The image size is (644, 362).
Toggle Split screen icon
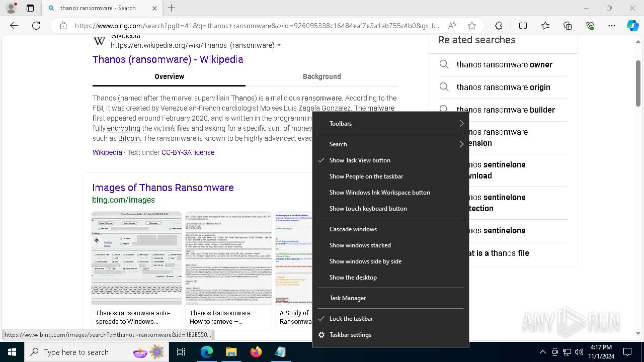point(523,26)
